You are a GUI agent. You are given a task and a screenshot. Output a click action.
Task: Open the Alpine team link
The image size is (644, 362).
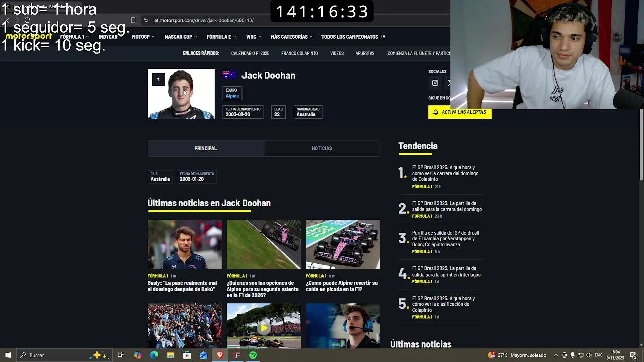[x=232, y=96]
